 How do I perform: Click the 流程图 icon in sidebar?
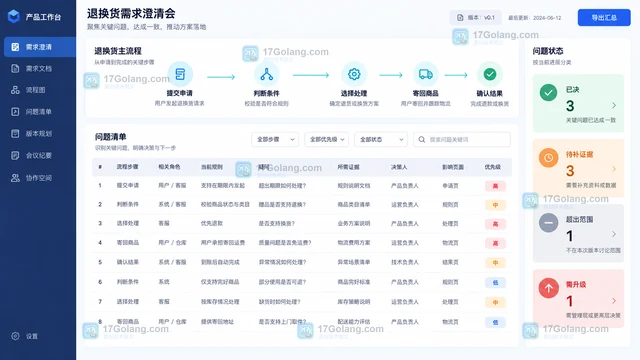pos(15,90)
